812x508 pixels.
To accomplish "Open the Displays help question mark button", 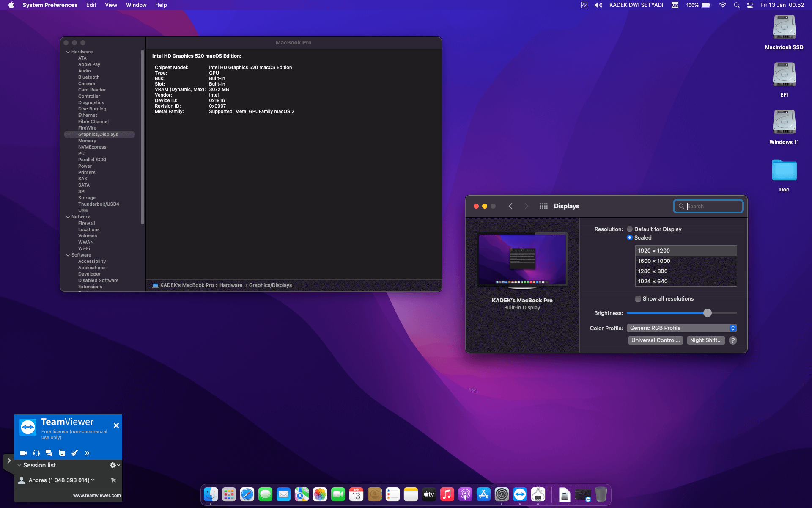I will pos(733,340).
